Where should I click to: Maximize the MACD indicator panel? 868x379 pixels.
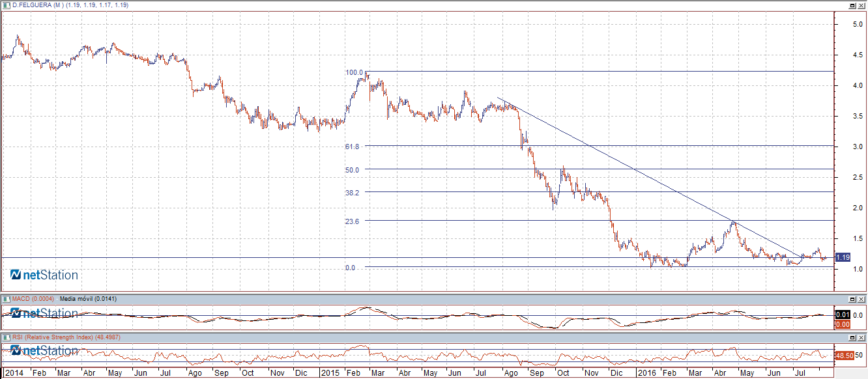[852, 298]
